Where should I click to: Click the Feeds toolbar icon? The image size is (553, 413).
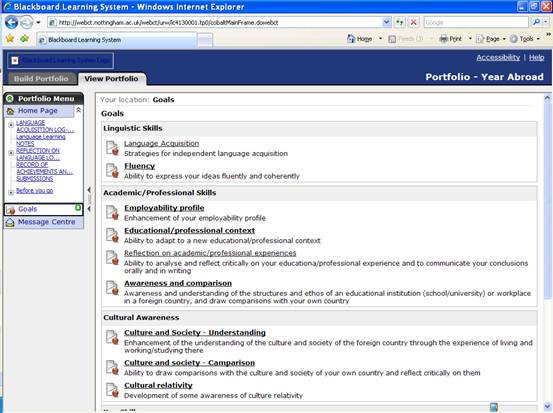pos(392,39)
